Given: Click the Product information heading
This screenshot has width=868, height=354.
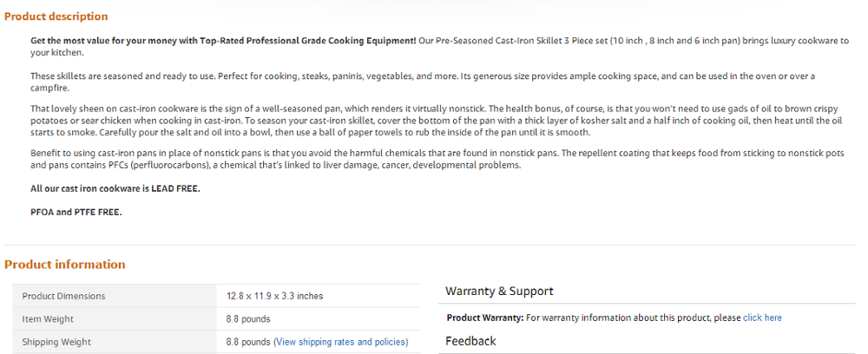Looking at the screenshot, I should (x=65, y=265).
